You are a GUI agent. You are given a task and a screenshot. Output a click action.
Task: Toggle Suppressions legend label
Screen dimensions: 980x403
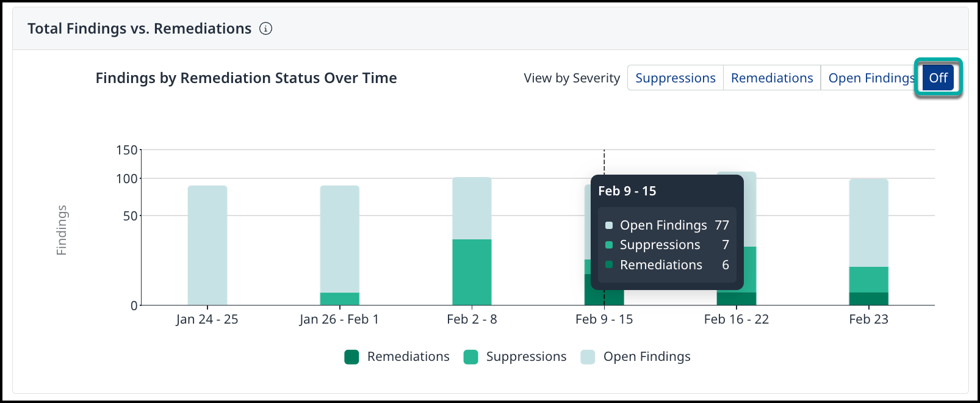click(526, 357)
